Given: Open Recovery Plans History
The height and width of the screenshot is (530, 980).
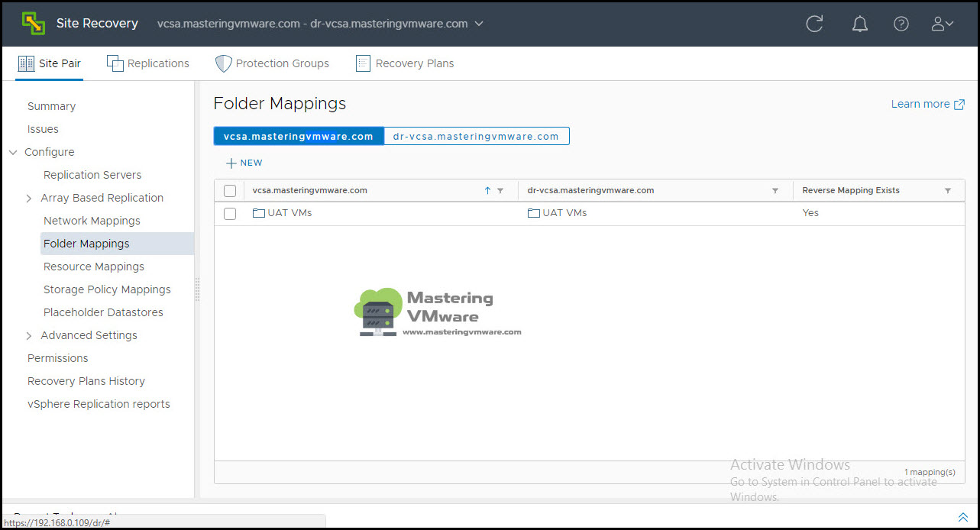Looking at the screenshot, I should click(86, 381).
